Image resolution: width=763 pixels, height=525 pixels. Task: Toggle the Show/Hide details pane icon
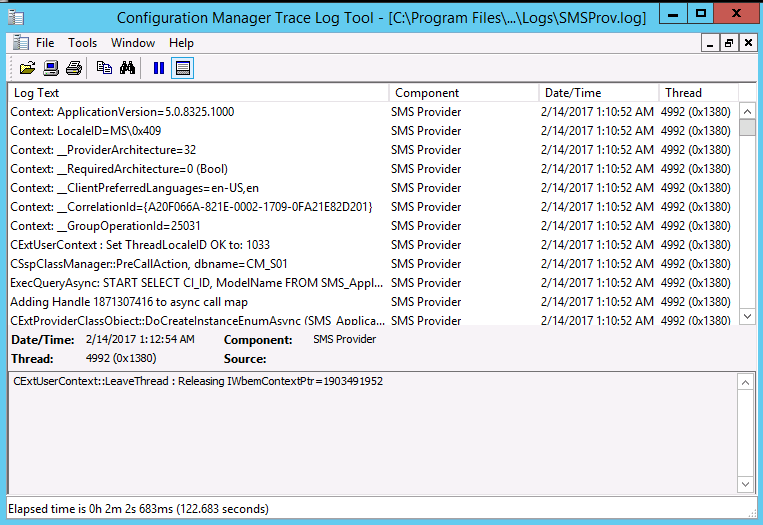tap(182, 68)
